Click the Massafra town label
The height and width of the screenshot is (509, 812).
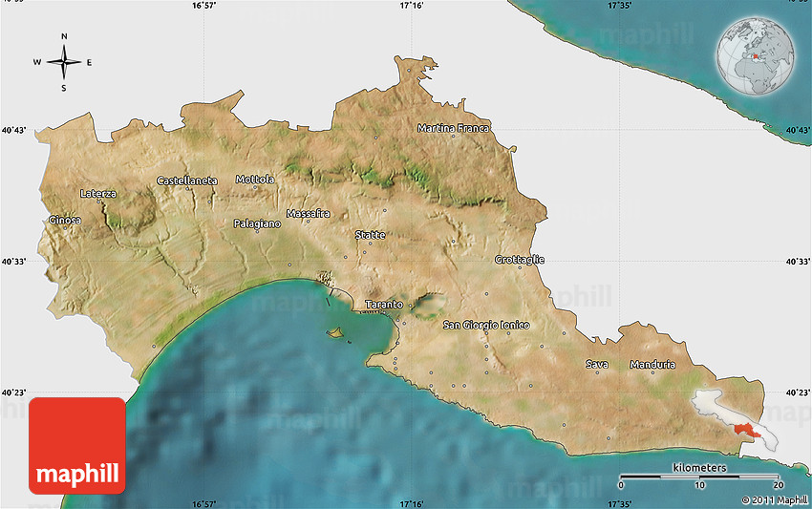click(x=308, y=214)
